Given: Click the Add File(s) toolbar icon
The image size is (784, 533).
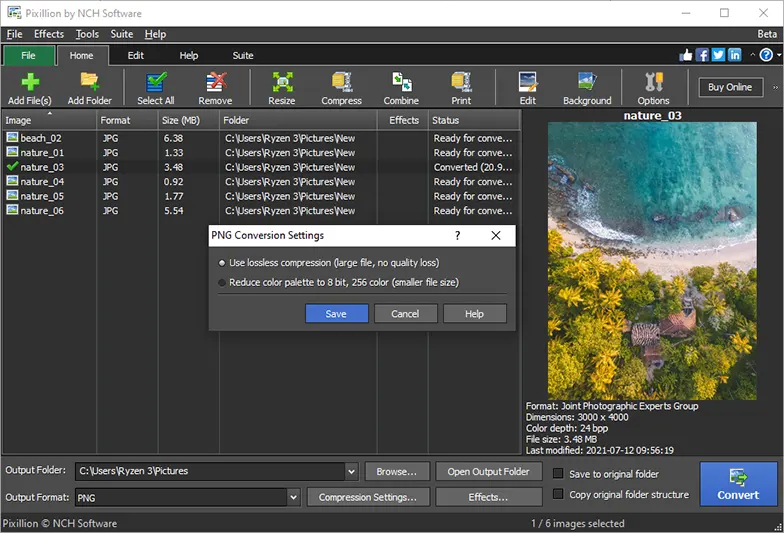Looking at the screenshot, I should [30, 82].
